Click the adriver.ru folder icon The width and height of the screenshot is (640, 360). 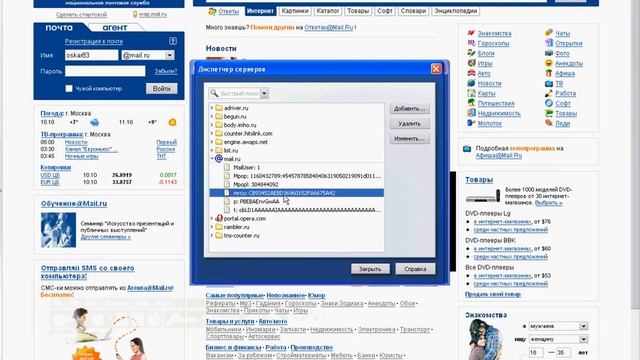tap(219, 108)
